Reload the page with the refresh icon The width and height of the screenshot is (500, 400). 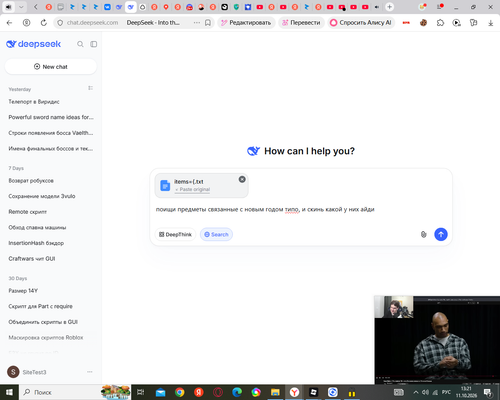44,23
